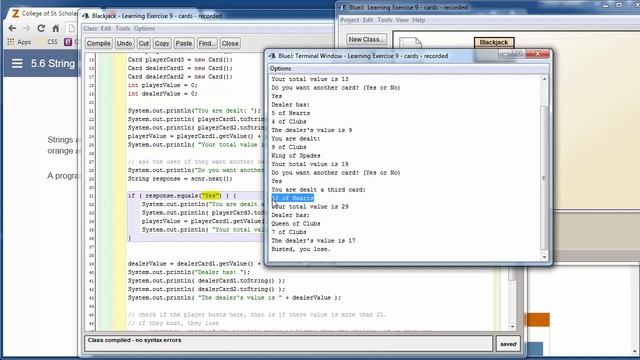Click the "You are dealt a third card:" line
Image resolution: width=640 pixels, height=360 pixels.
point(318,189)
